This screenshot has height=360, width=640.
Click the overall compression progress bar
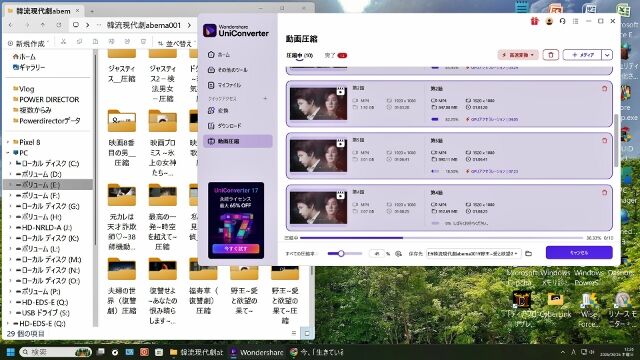(x=441, y=238)
